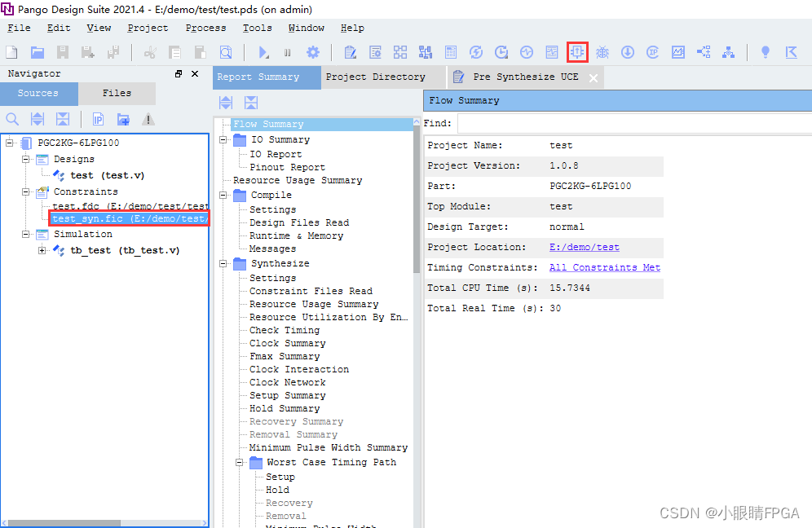This screenshot has height=528, width=812.
Task: Open the Hold Summary report entry
Action: pyautogui.click(x=285, y=408)
